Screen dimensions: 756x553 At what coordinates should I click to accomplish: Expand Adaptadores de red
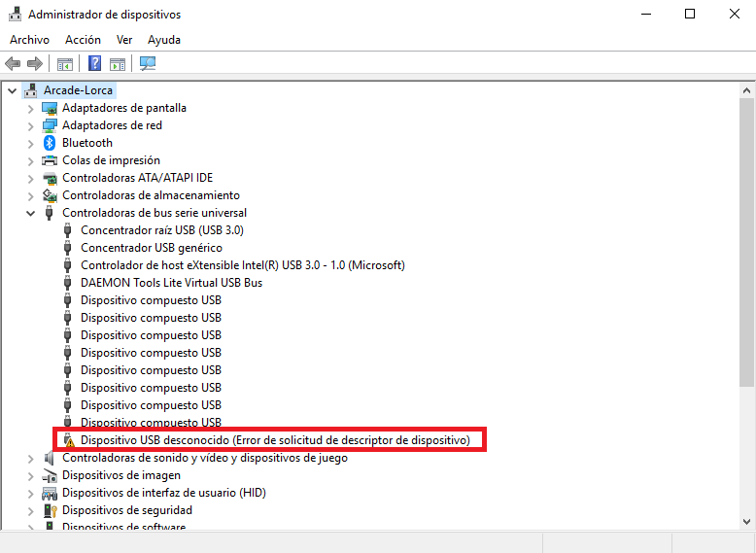[x=31, y=126]
